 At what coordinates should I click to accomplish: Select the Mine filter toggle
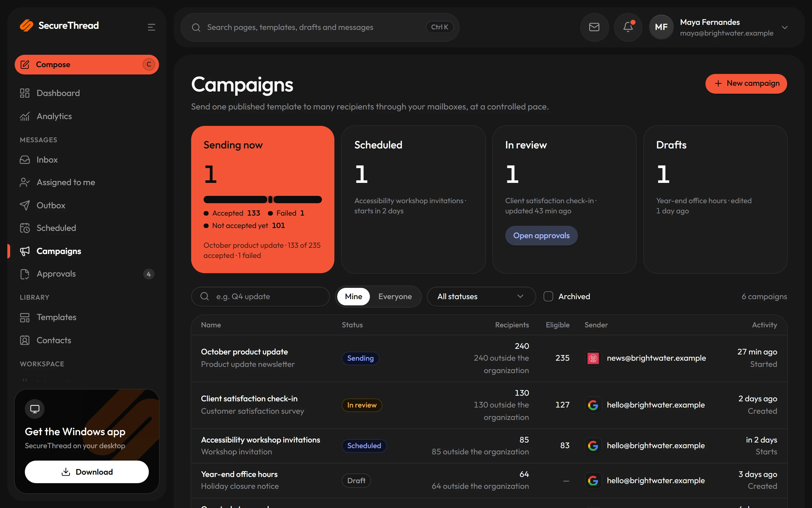click(x=353, y=296)
